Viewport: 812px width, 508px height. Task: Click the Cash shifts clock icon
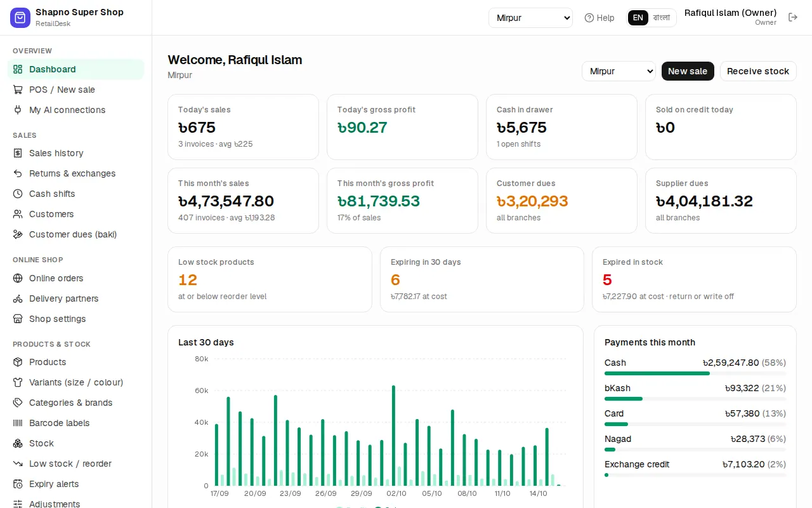pyautogui.click(x=18, y=194)
